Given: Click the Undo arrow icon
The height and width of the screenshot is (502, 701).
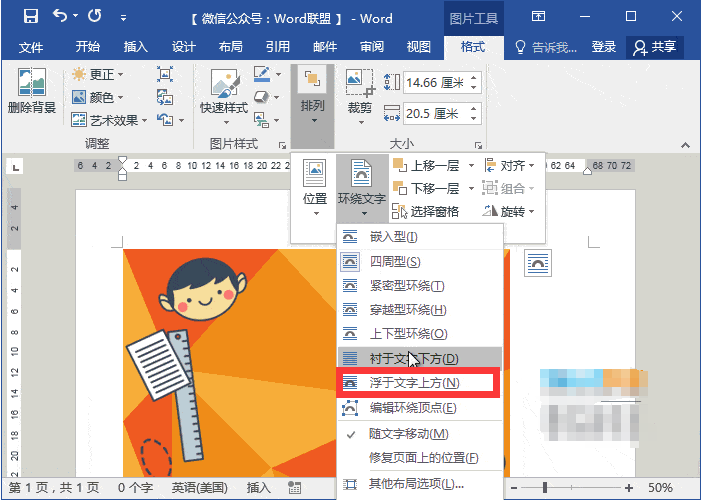Looking at the screenshot, I should [x=60, y=16].
